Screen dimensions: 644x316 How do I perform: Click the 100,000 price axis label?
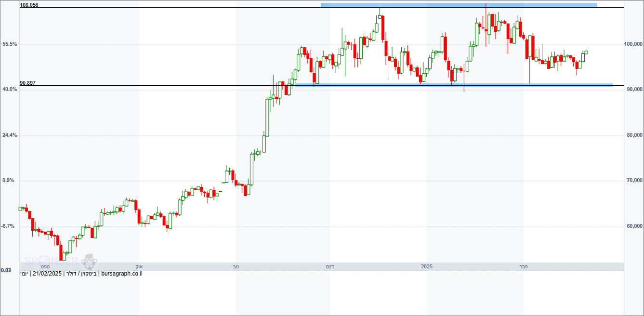(x=633, y=44)
